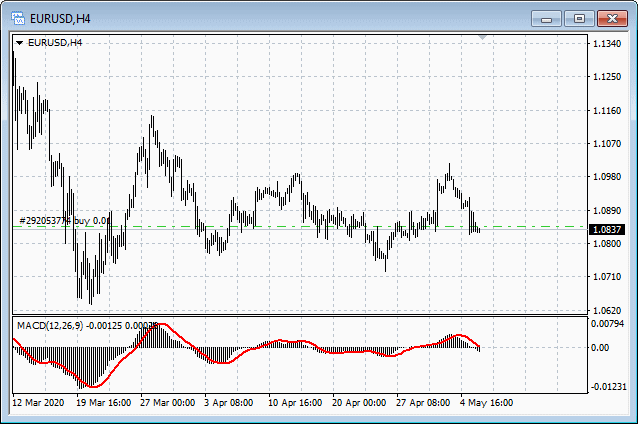The image size is (638, 424).
Task: Expand the EURUSD,H4 chart dropdown triangle
Action: click(x=19, y=43)
